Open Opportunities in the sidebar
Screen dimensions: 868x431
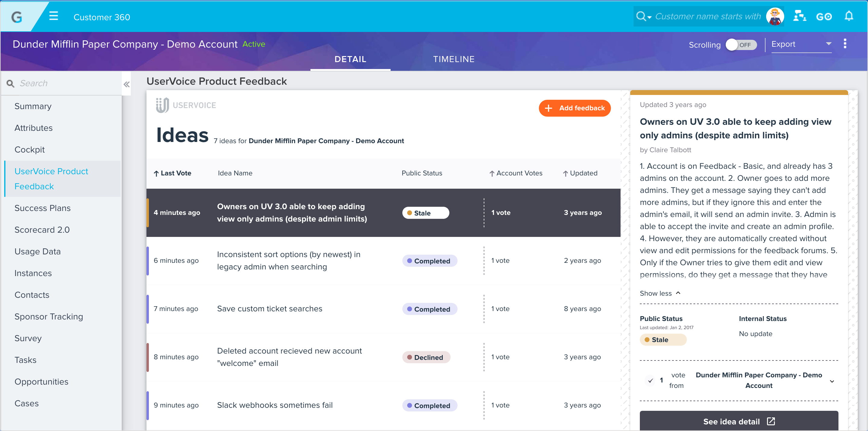[41, 382]
